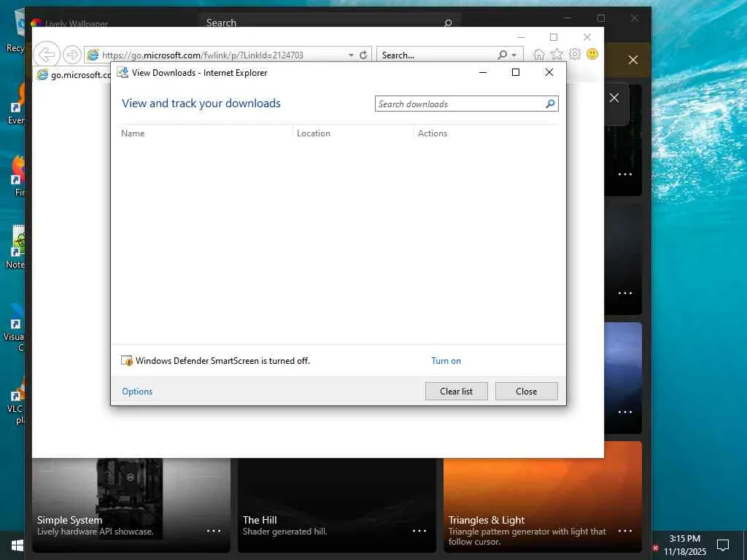Open IE Tools gear menu
Viewport: 747px width, 560px height.
pyautogui.click(x=575, y=55)
